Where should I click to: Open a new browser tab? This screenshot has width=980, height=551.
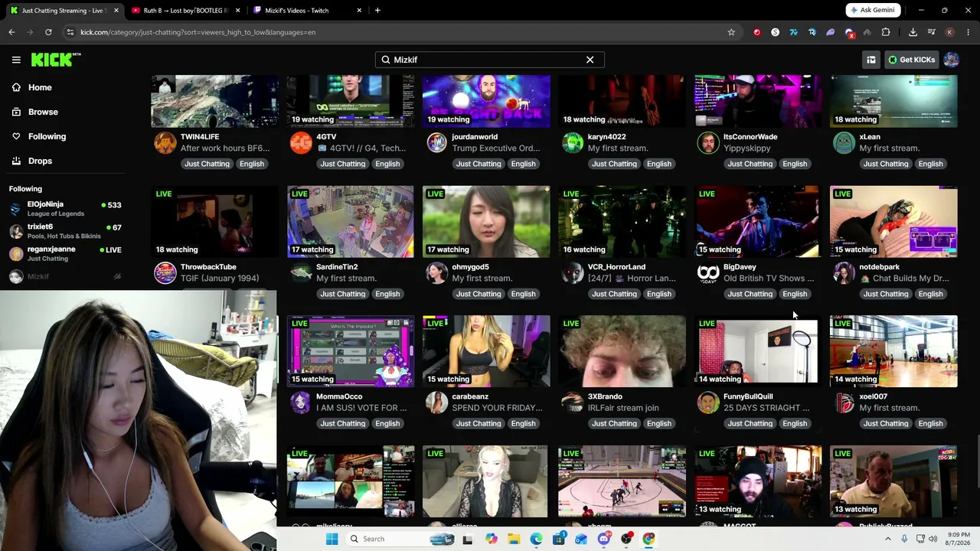[377, 11]
